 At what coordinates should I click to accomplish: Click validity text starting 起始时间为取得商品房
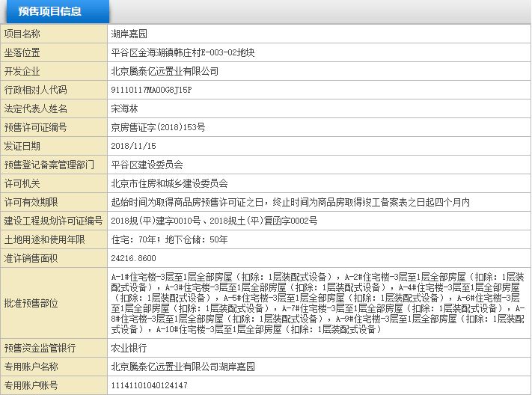(x=290, y=202)
